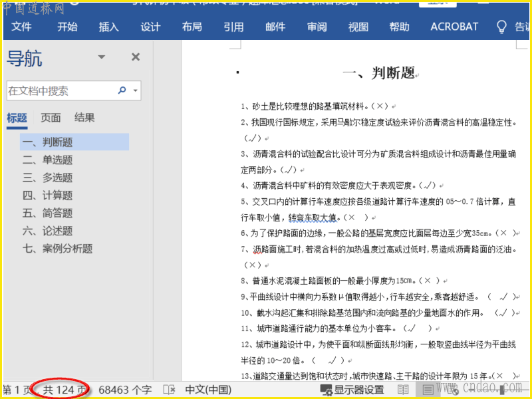
Task: Switch to the 开始 ribbon tab
Action: (67, 27)
